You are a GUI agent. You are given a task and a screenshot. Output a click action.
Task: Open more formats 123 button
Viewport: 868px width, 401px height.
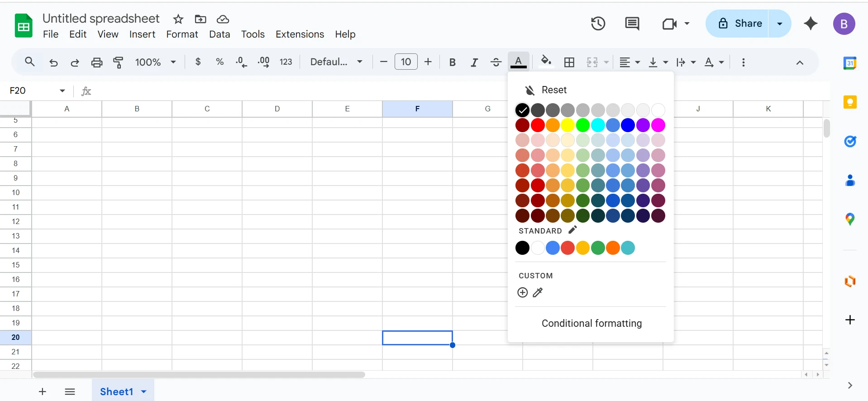click(286, 62)
